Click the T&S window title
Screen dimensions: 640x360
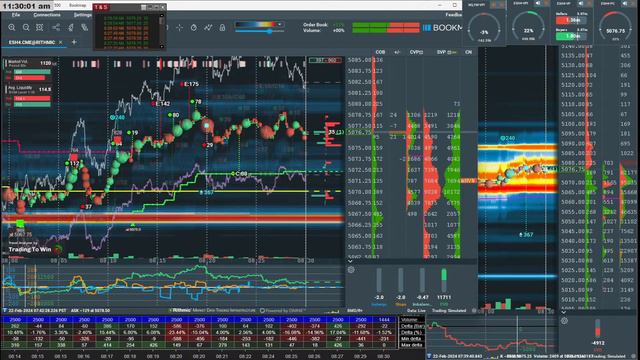(101, 7)
